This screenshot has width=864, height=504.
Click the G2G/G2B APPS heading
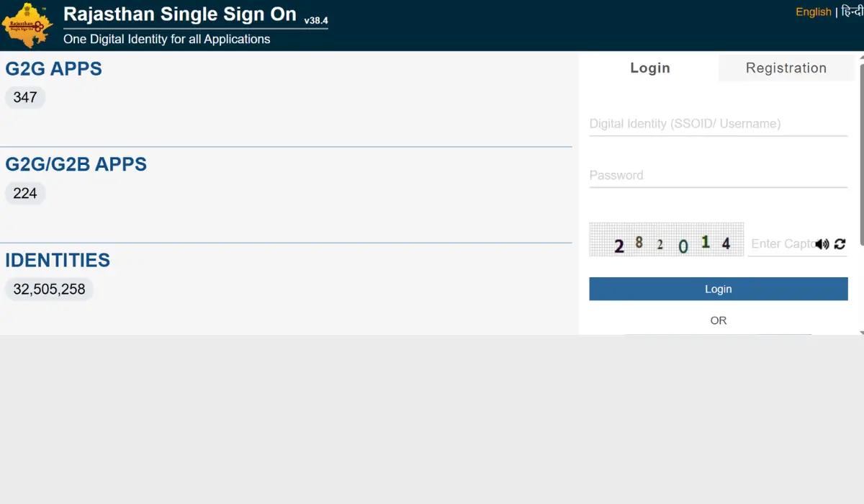76,164
